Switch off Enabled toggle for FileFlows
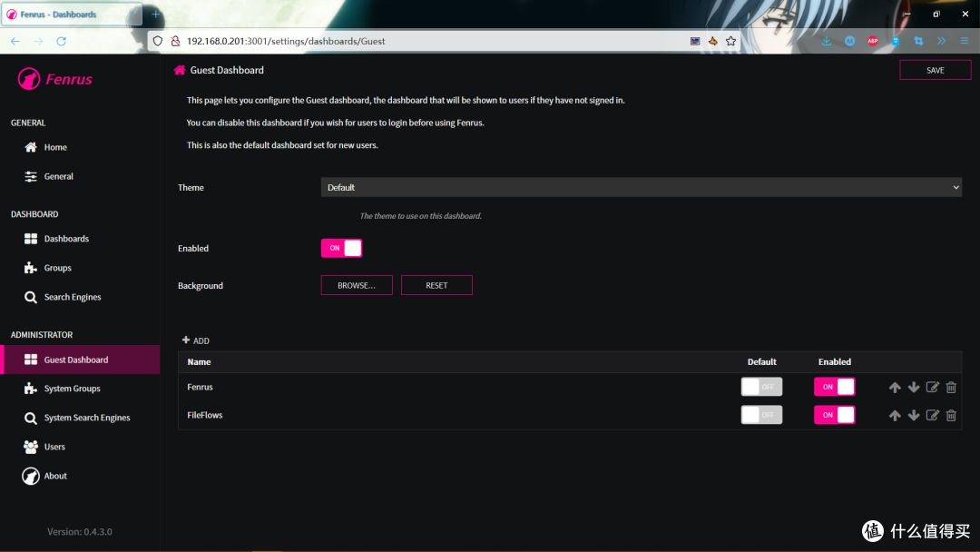This screenshot has width=980, height=552. (834, 415)
